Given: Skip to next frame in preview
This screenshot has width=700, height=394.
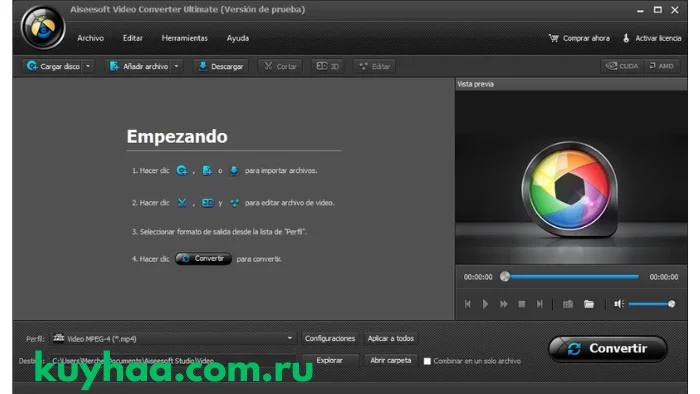Looking at the screenshot, I should coord(540,304).
